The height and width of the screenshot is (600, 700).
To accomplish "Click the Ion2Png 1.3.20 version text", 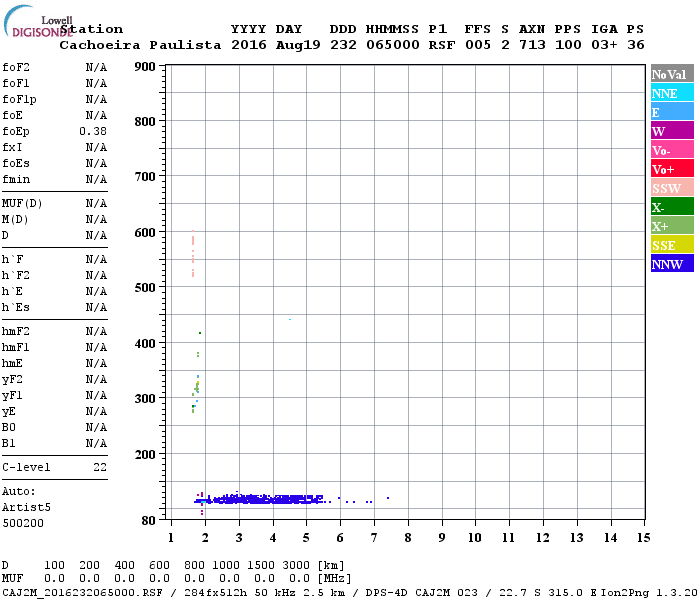I will (650, 593).
